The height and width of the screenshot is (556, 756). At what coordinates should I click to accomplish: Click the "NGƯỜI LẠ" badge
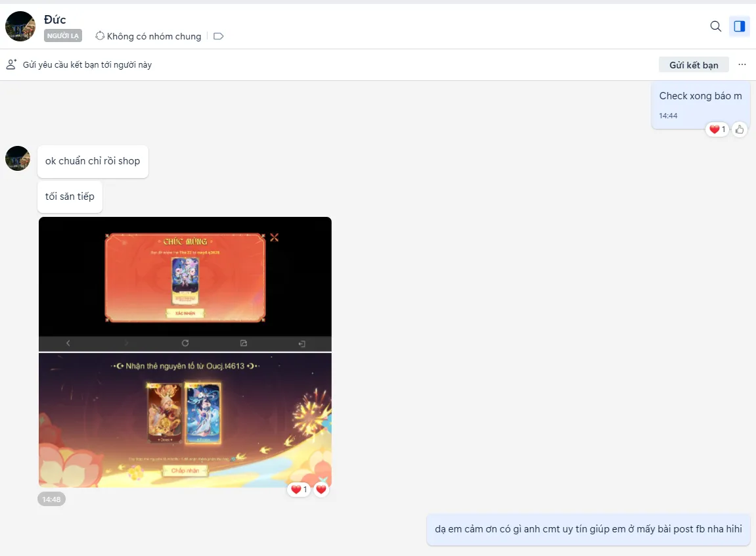63,36
